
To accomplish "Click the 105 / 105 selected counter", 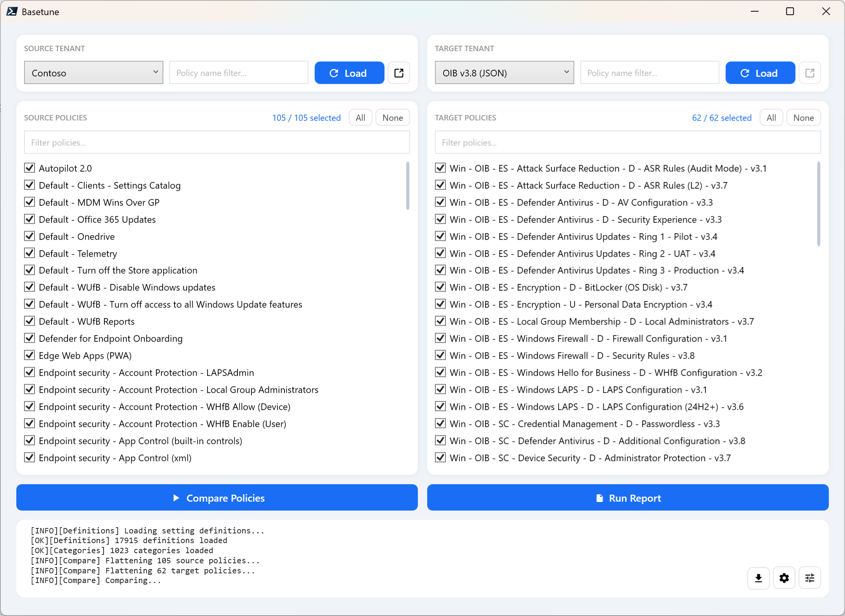I will click(306, 117).
